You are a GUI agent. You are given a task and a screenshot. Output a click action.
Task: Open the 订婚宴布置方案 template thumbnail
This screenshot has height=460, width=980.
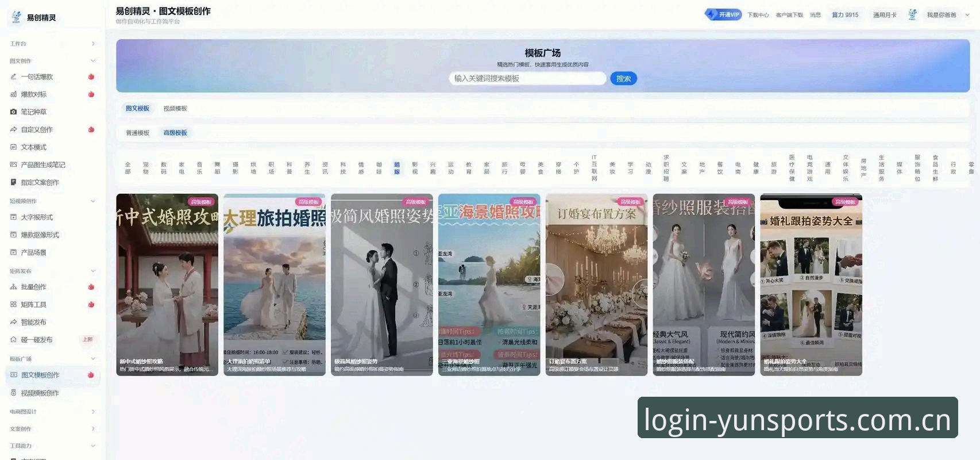click(596, 285)
